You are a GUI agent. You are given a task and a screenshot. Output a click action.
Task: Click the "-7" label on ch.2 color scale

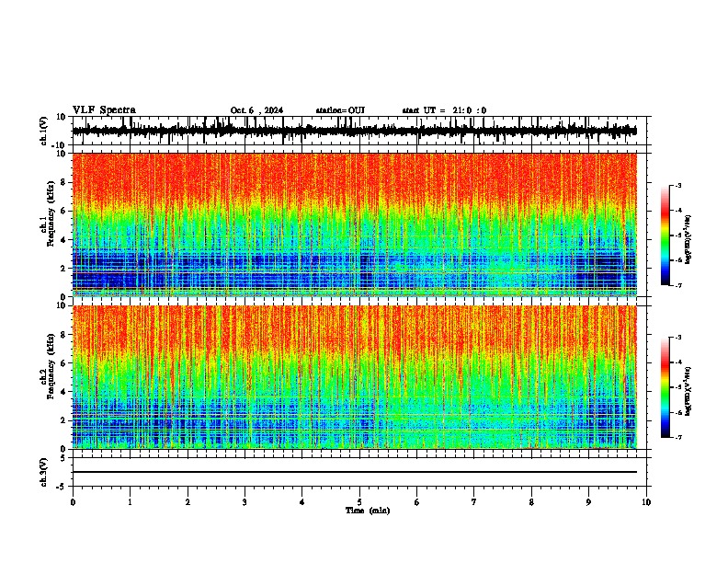coord(677,437)
